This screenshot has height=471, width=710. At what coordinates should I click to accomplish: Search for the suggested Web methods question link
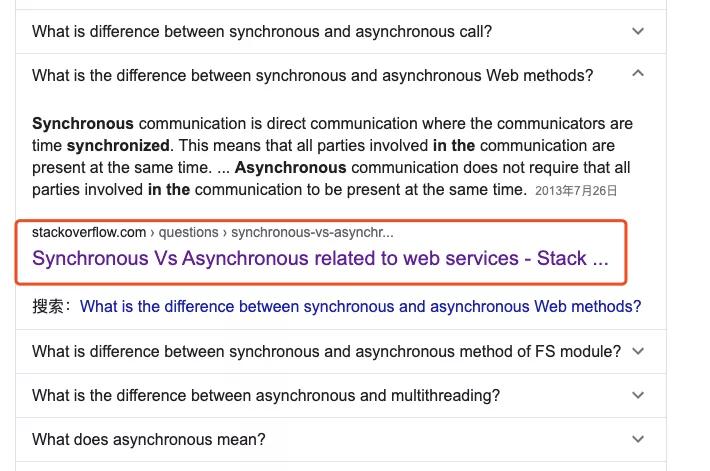tap(360, 307)
